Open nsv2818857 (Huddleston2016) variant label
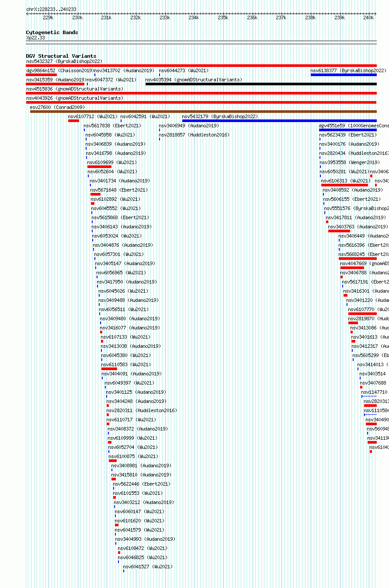Viewport: 389px width, 588px height. click(194, 135)
